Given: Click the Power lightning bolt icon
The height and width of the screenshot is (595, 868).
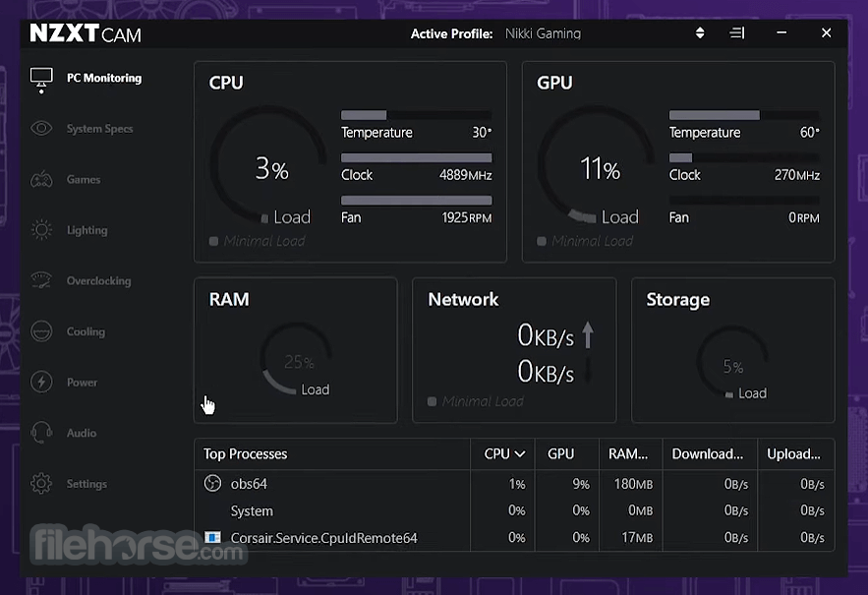Looking at the screenshot, I should 41,383.
